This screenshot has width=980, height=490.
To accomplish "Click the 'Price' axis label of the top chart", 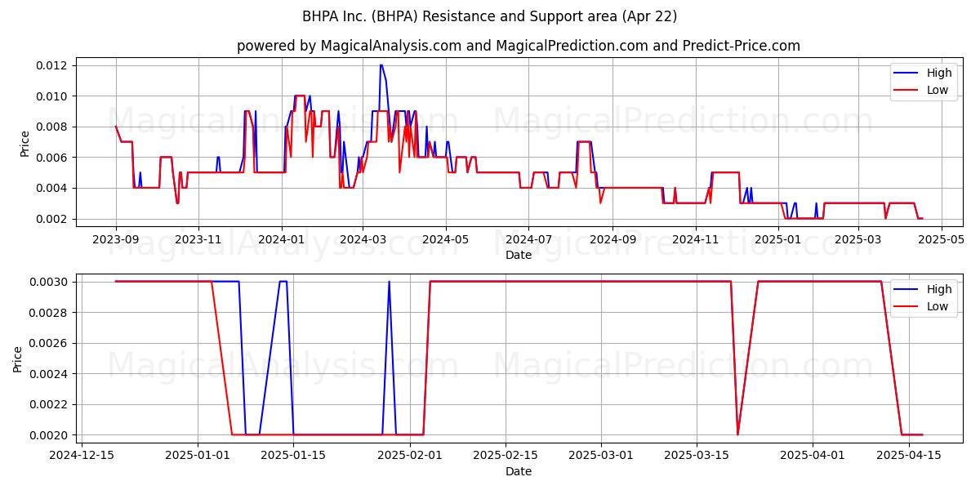I will [x=24, y=144].
